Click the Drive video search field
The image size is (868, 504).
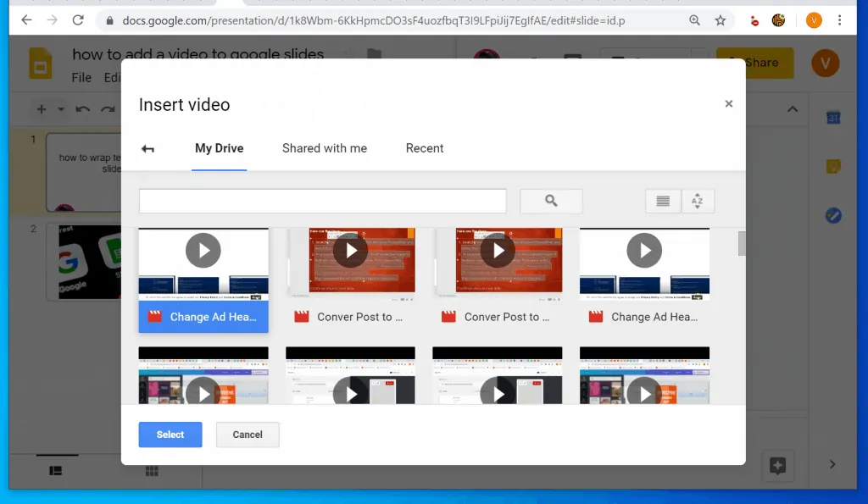(322, 201)
